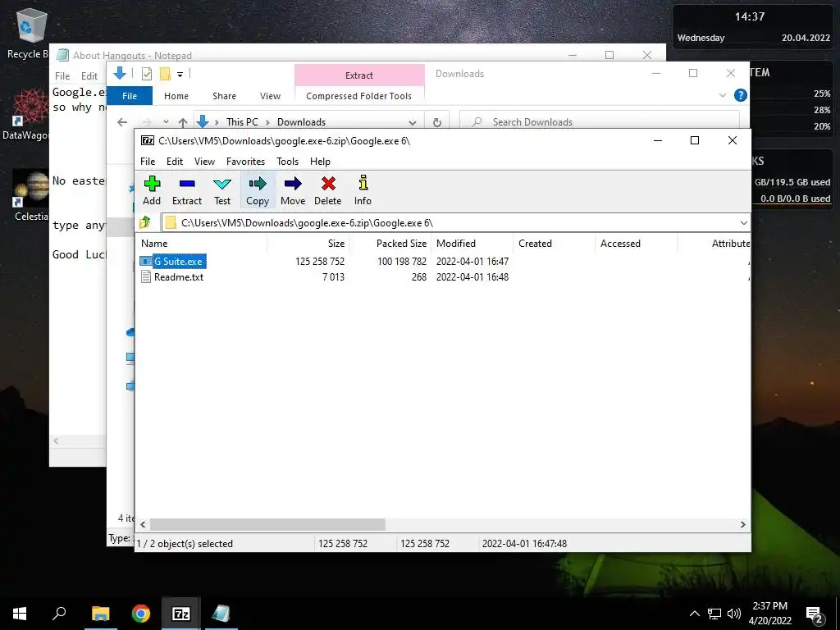Launch Google Chrome from the taskbar
The image size is (840, 630).
pos(141,614)
